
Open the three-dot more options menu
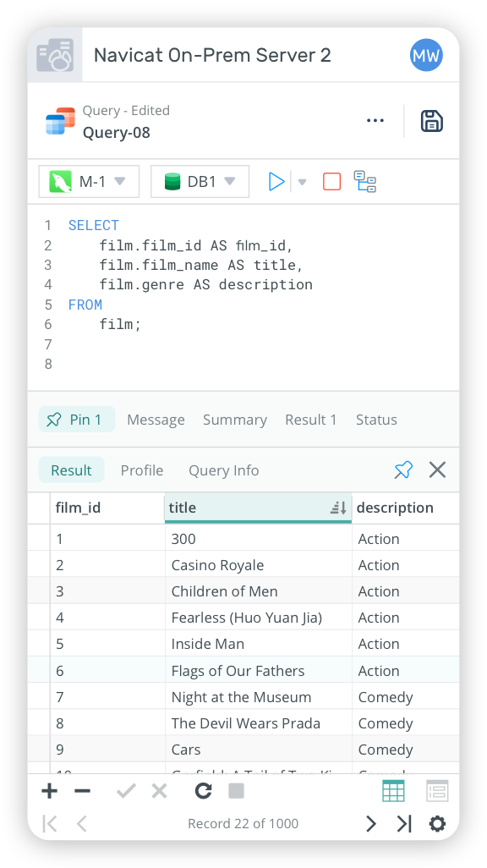pyautogui.click(x=375, y=121)
